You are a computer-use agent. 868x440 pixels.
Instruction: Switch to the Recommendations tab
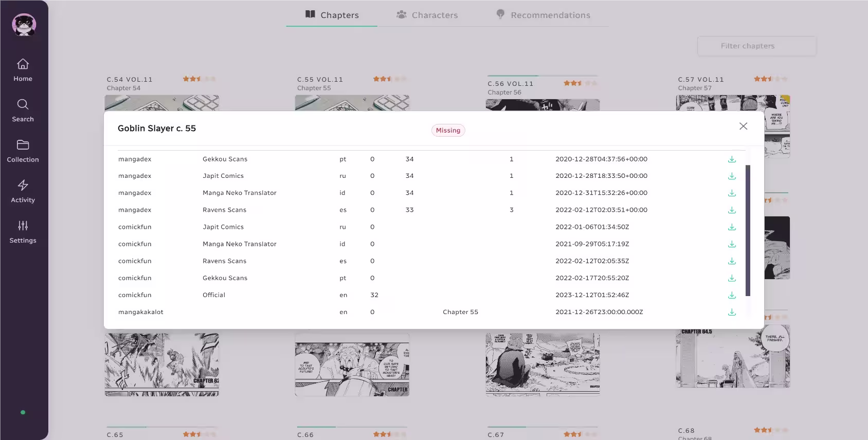543,15
